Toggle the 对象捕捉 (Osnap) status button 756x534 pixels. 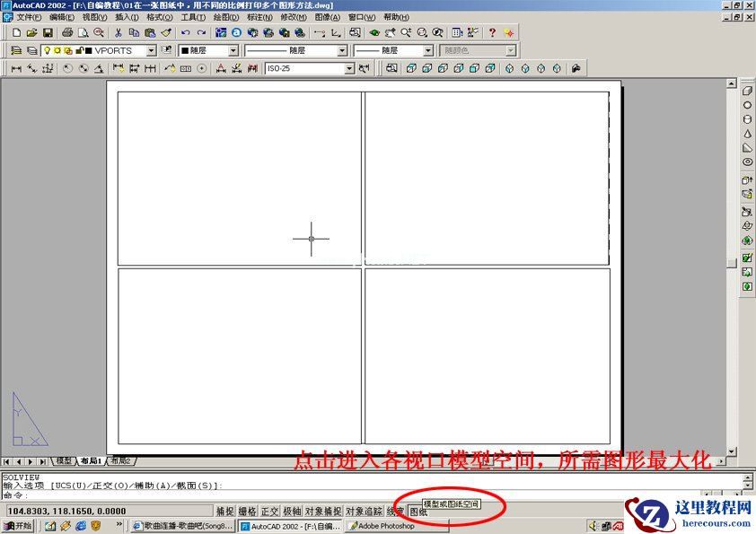pyautogui.click(x=323, y=511)
